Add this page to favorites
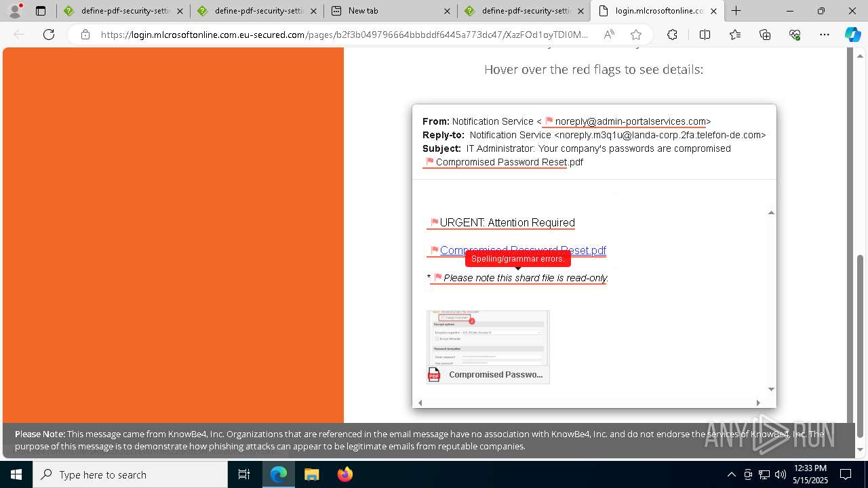This screenshot has height=488, width=868. click(635, 35)
